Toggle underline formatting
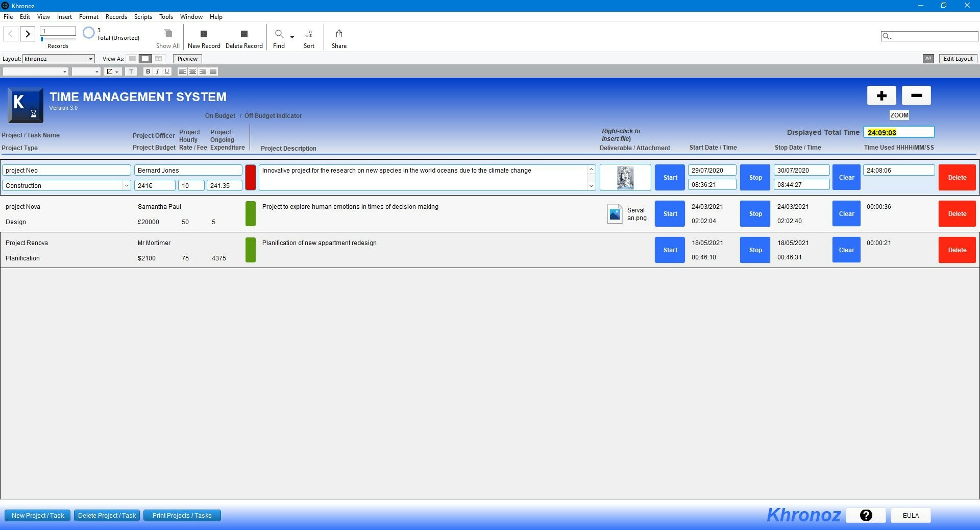 [166, 71]
